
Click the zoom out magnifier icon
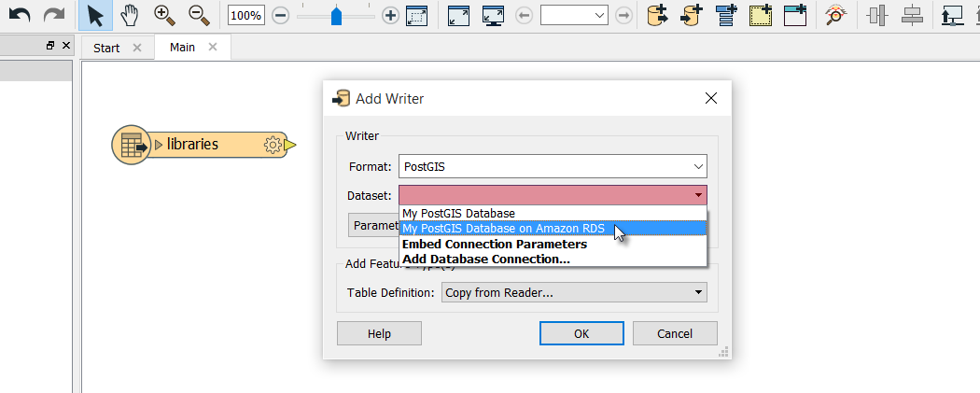[x=200, y=16]
